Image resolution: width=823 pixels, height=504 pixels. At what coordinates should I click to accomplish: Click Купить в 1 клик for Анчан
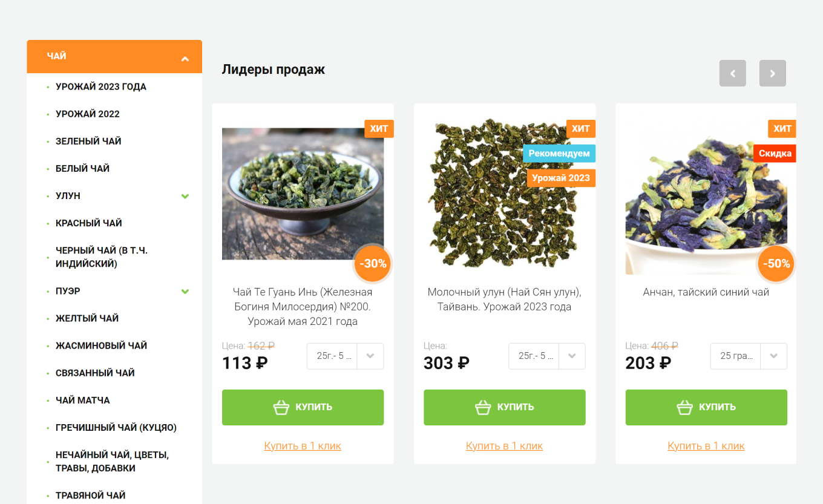[x=706, y=446]
